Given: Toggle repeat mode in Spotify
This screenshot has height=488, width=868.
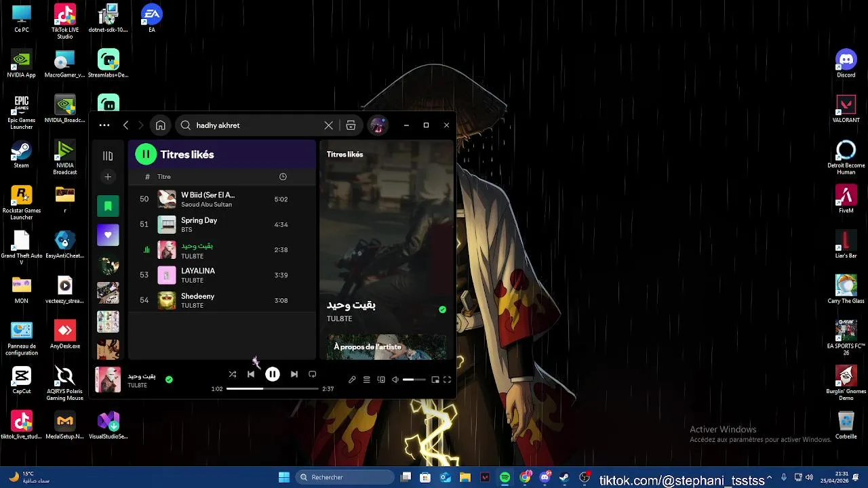Looking at the screenshot, I should pos(312,374).
